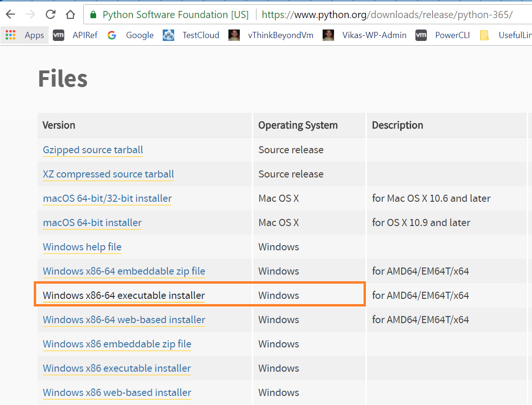Select 'Windows' in x86-64 embeddable zip file row
Viewport: 532px width, 405px height.
(x=278, y=271)
